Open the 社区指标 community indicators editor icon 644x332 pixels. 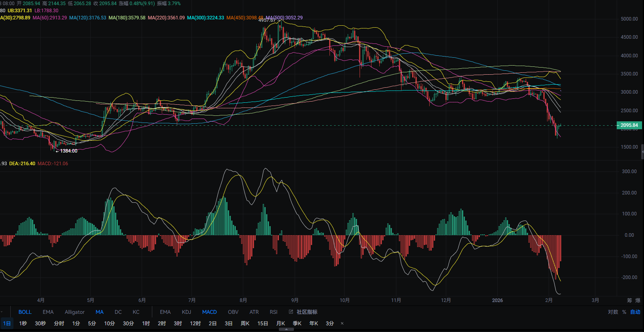(x=291, y=312)
